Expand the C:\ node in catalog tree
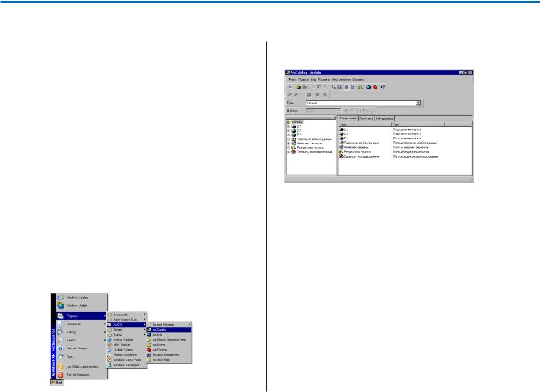Image resolution: width=540 pixels, height=392 pixels. (x=289, y=126)
